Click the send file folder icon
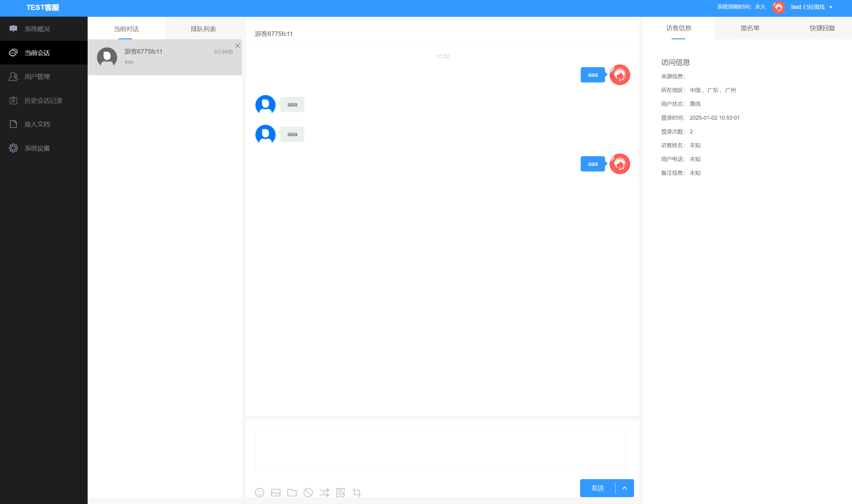The height and width of the screenshot is (504, 852). click(292, 492)
